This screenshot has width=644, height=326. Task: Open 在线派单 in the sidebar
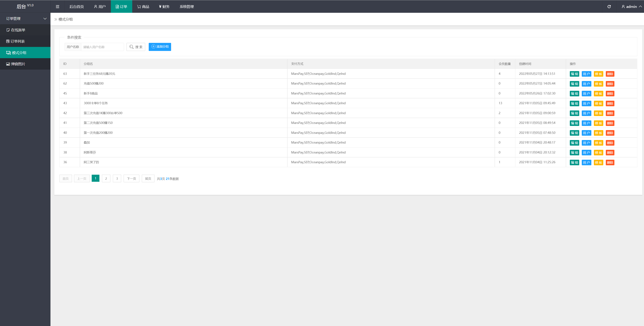(18, 30)
